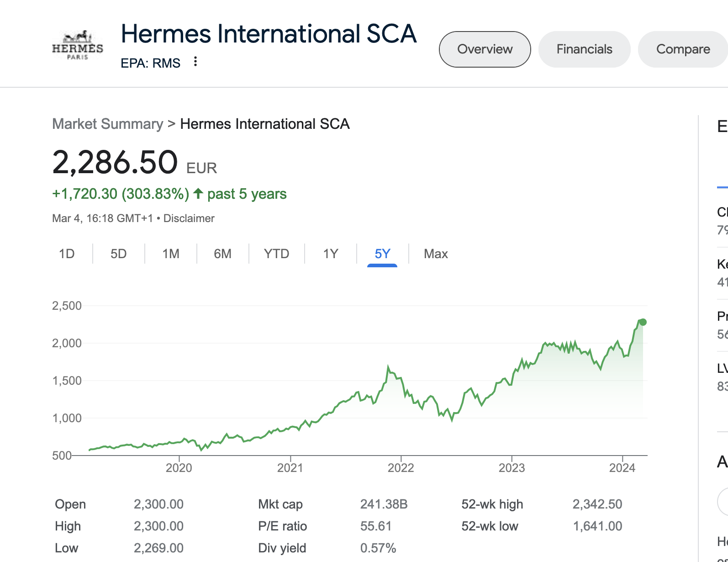The image size is (728, 562).
Task: Select the 5D time range
Action: (x=118, y=254)
